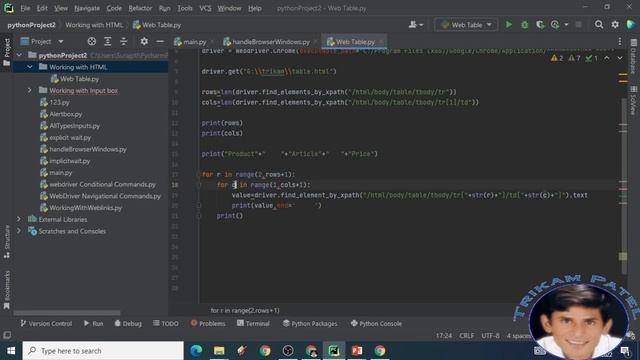Expand External Libraries node
The height and width of the screenshot is (360, 640).
tap(19, 219)
